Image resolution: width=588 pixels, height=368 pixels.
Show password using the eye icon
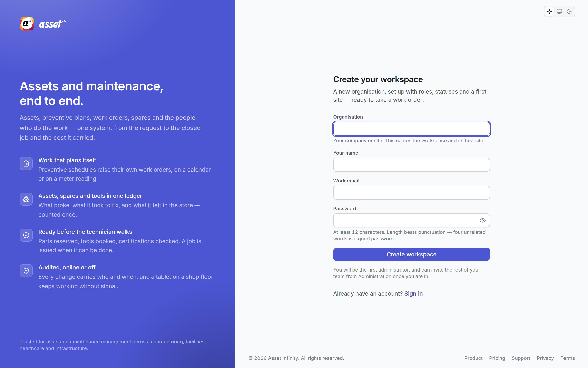(x=483, y=221)
